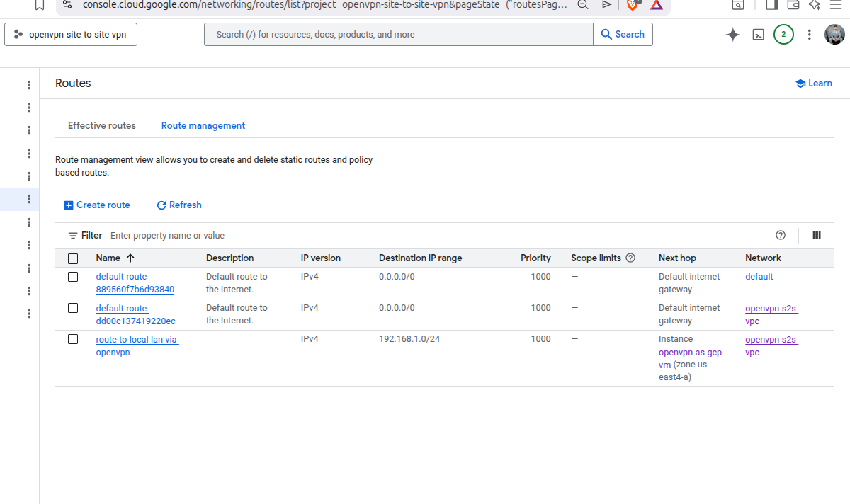Click the Description column header
This screenshot has width=850, height=504.
point(229,258)
